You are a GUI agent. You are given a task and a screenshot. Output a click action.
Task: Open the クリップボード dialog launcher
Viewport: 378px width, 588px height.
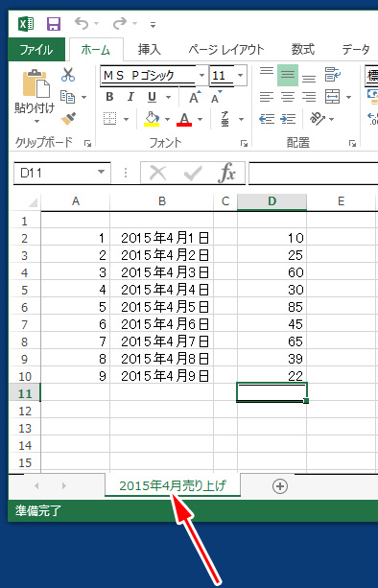(87, 143)
